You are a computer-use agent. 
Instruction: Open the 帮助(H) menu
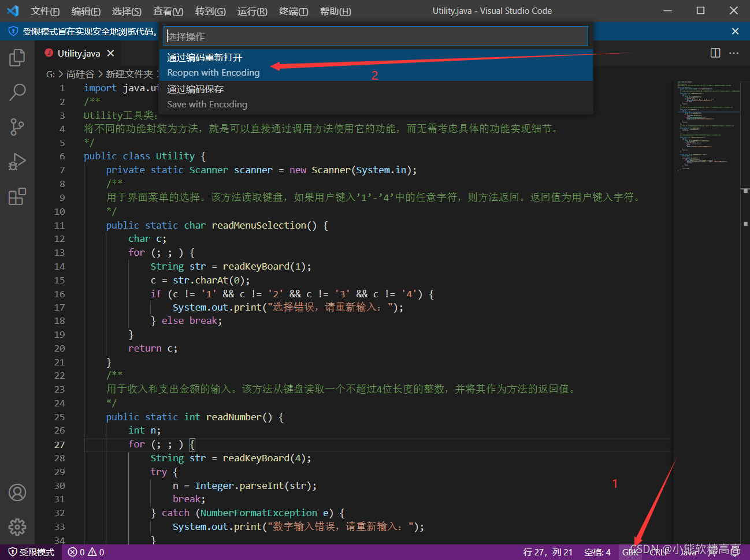336,11
